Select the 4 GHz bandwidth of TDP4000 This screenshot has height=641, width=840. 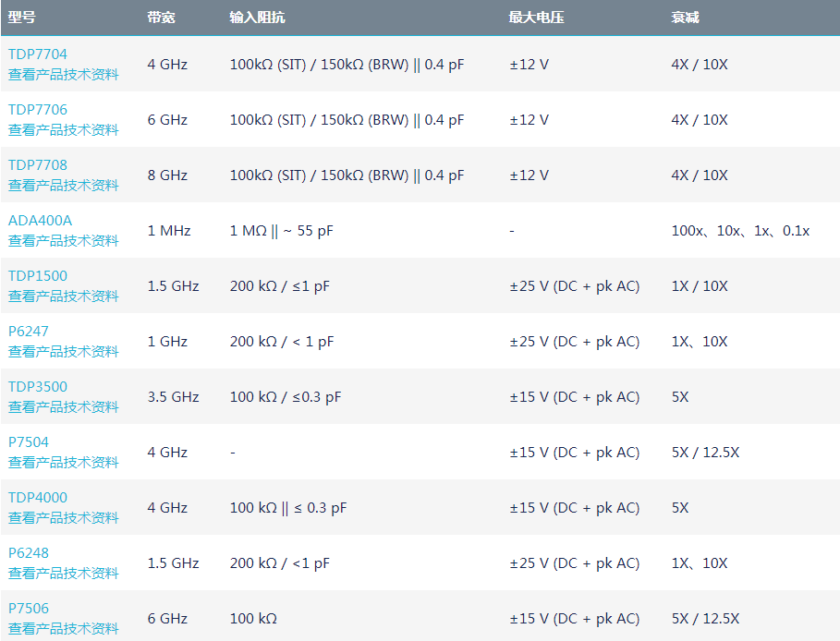[x=167, y=508]
